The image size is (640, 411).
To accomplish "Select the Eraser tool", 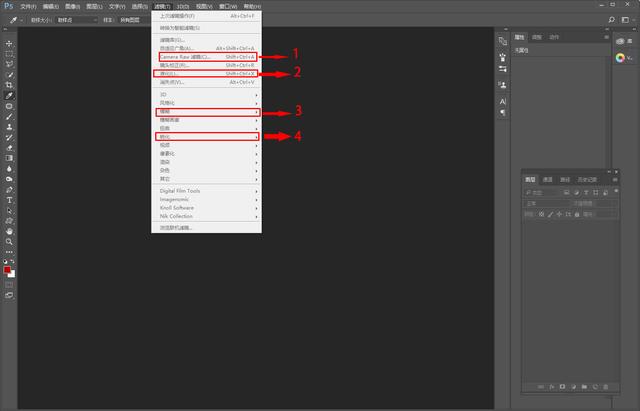I will point(9,148).
